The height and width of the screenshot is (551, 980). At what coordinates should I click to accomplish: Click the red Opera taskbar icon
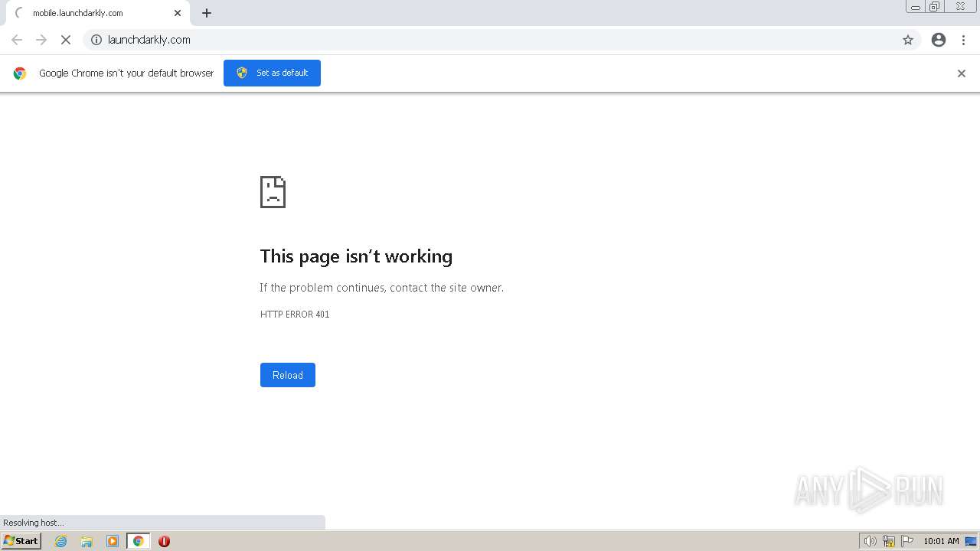[164, 541]
